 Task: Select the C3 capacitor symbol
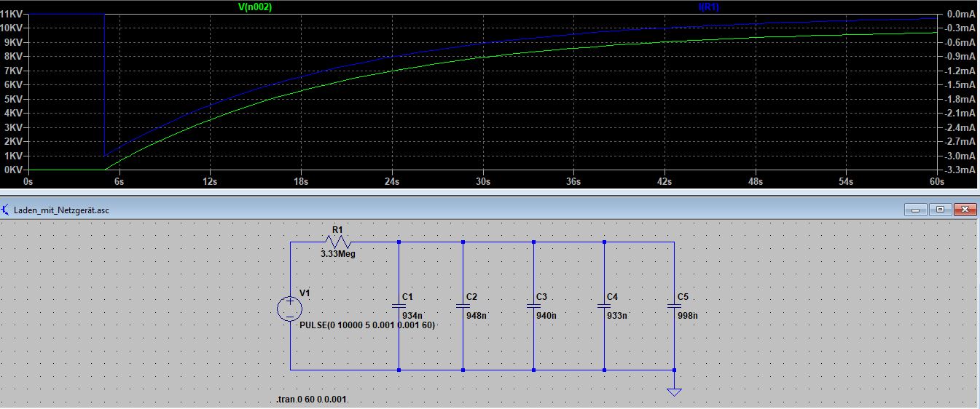coord(533,306)
